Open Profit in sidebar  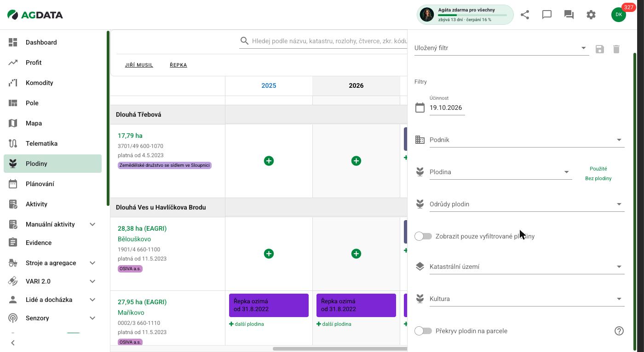pyautogui.click(x=52, y=62)
